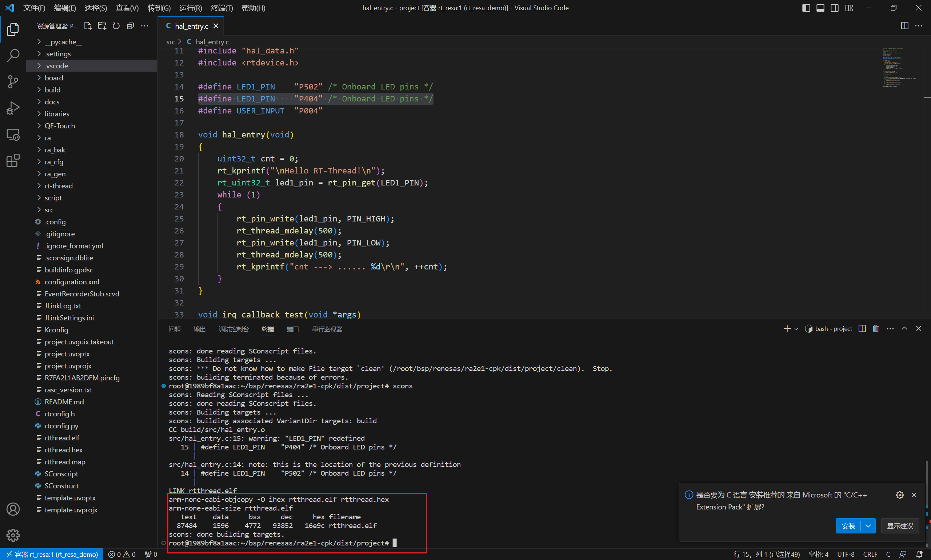Close the hal_entry.c editor tab
Screen dimensions: 931x560
pos(216,26)
